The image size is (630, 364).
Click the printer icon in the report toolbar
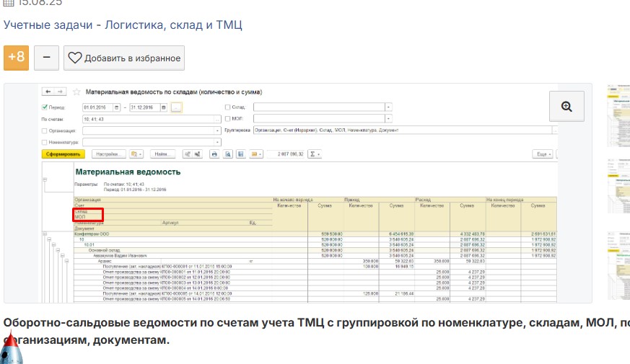[x=214, y=154]
